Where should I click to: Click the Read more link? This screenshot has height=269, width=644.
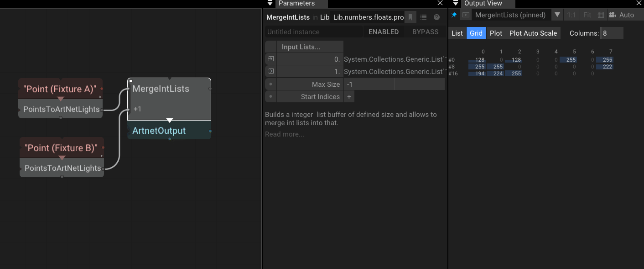[x=284, y=134]
